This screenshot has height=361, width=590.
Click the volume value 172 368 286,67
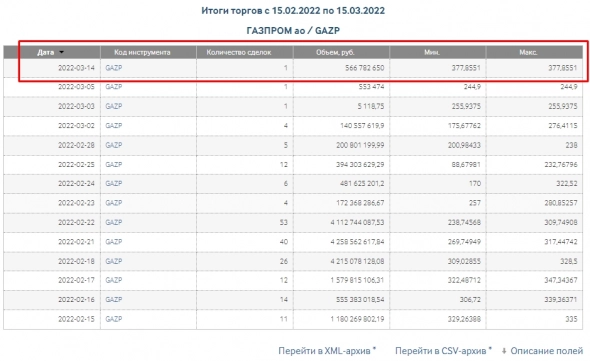[360, 203]
